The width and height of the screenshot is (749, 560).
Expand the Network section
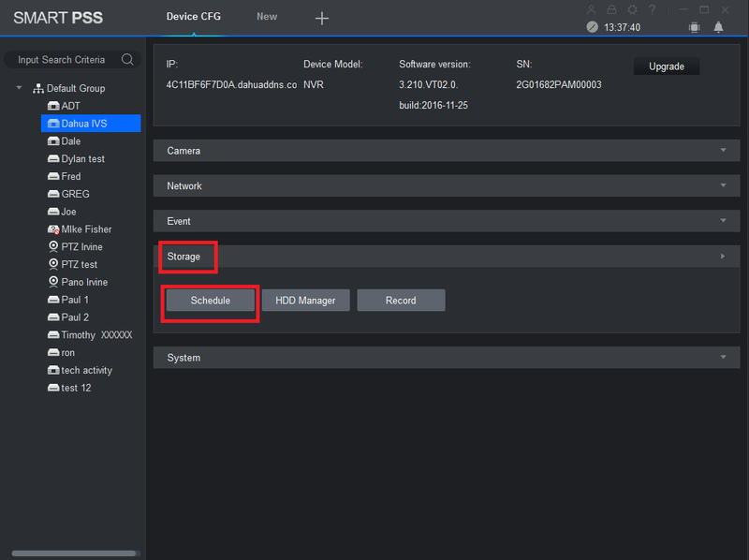[x=440, y=186]
